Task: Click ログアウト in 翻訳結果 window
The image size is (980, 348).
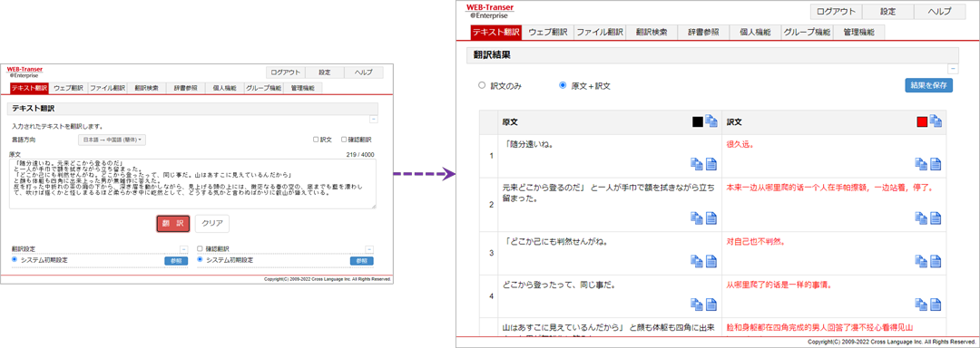Action: 837,12
